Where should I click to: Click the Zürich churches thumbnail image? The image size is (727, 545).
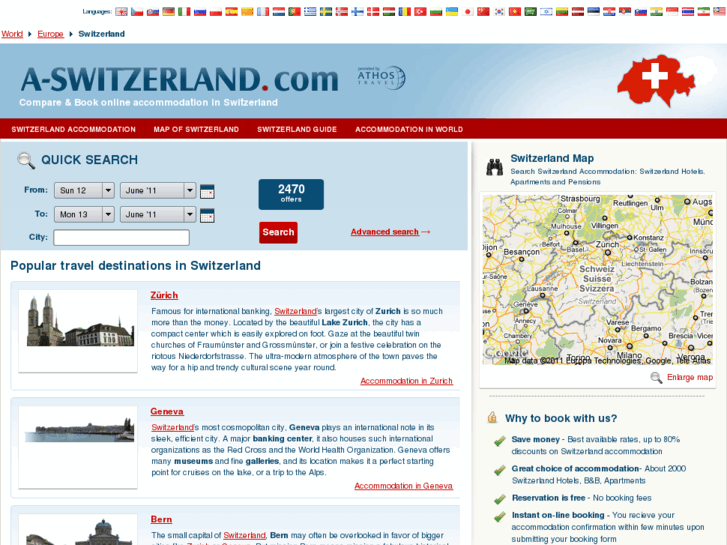(x=78, y=331)
